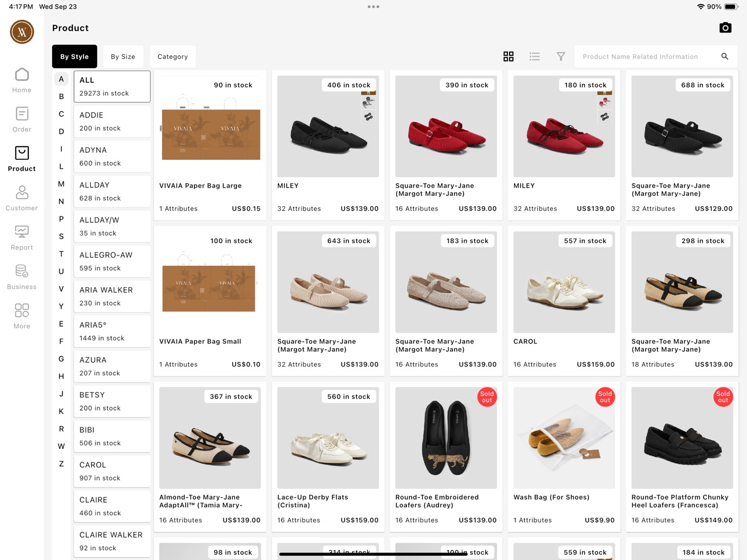Open the three-dot multitasking menu
The image size is (747, 560).
point(373,7)
